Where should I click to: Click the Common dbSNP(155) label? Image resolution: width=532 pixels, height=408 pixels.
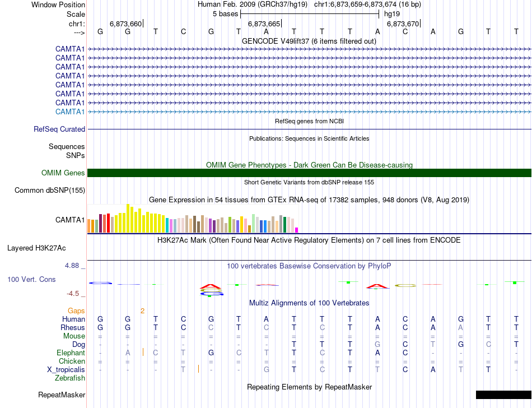click(50, 190)
